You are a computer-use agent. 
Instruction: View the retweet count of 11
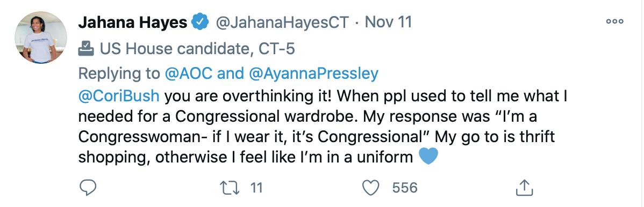(x=256, y=188)
